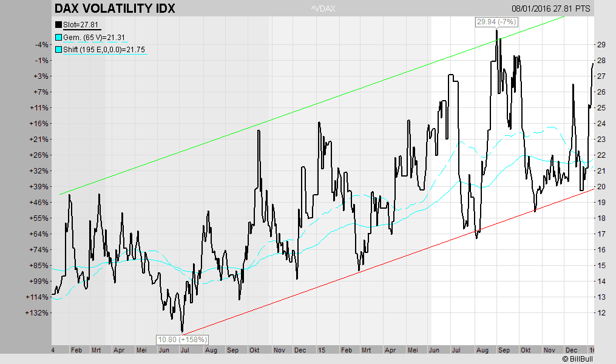Click the first 'Sep' label on time axis
The height and width of the screenshot is (364, 616).
click(232, 350)
